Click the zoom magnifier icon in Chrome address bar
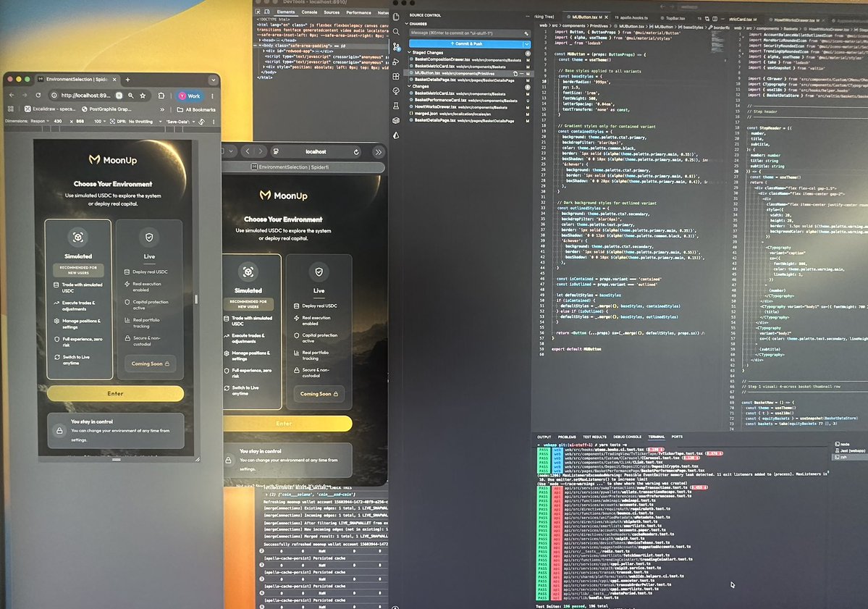This screenshot has width=868, height=609. [130, 96]
